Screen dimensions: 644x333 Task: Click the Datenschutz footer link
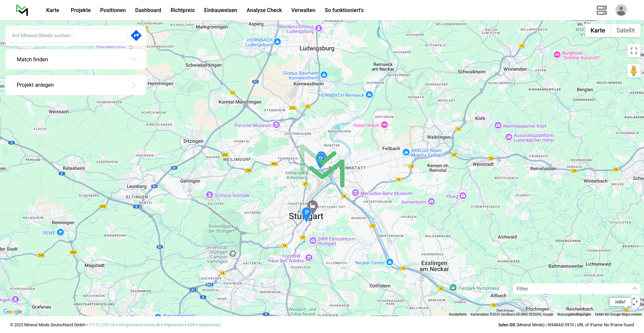209,325
